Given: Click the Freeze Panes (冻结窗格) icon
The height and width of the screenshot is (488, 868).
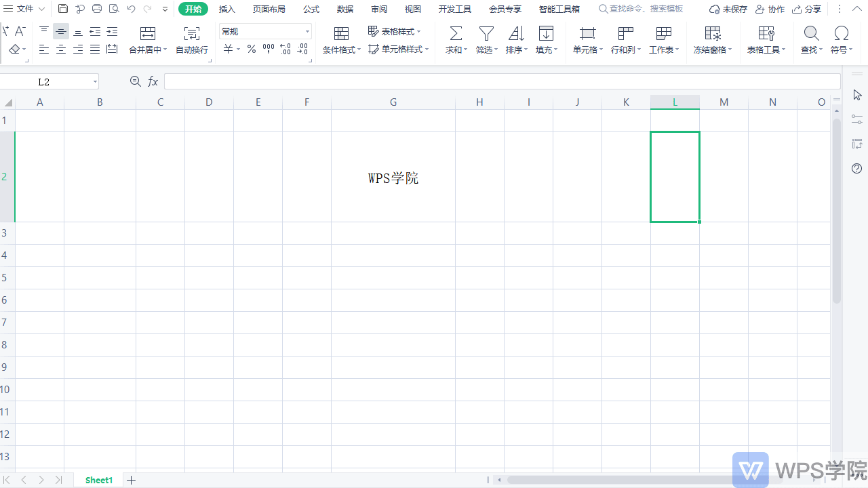Looking at the screenshot, I should 713,39.
